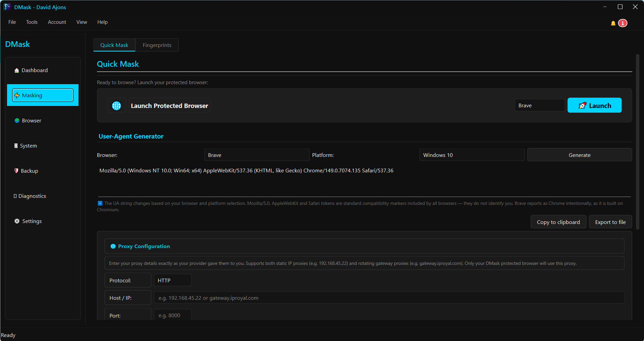Screen dimensions: 644x341
Task: Click the Proxy Configuration globe icon
Action: 113,246
